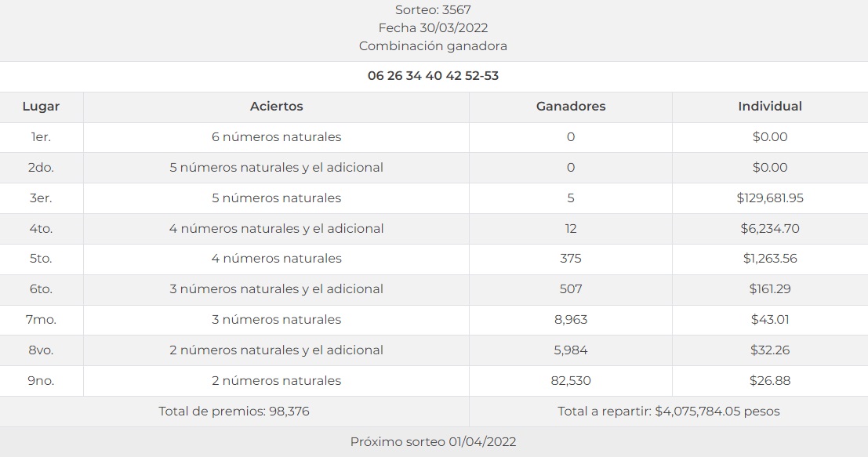This screenshot has width=868, height=457.
Task: Select the winning combination 06 26 34 40 42 52-53
Action: click(x=433, y=76)
